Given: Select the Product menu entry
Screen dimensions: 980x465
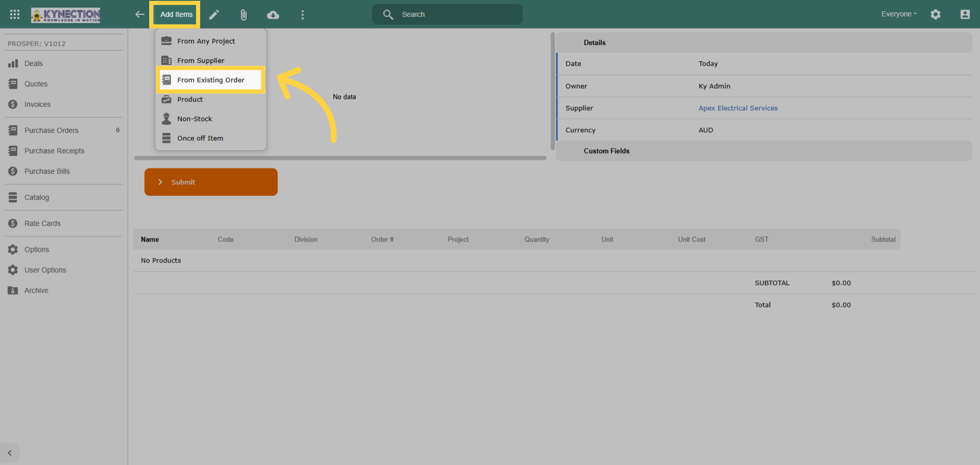Looking at the screenshot, I should coord(211,99).
